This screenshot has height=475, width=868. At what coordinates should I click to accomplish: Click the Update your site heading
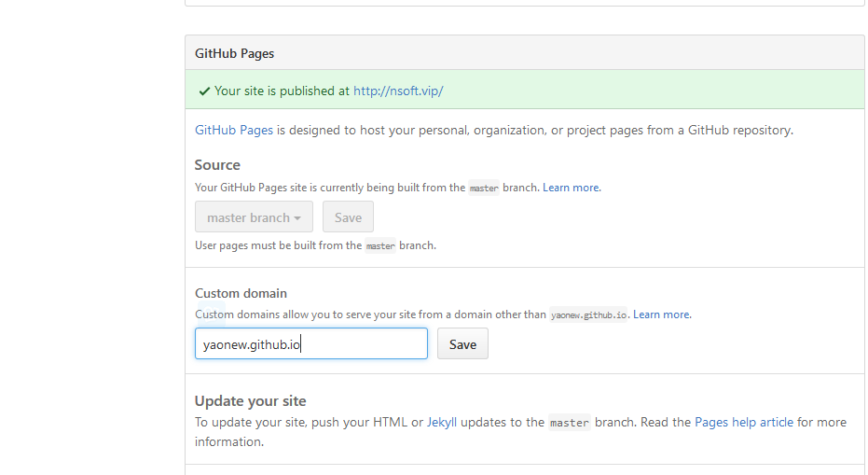[250, 401]
